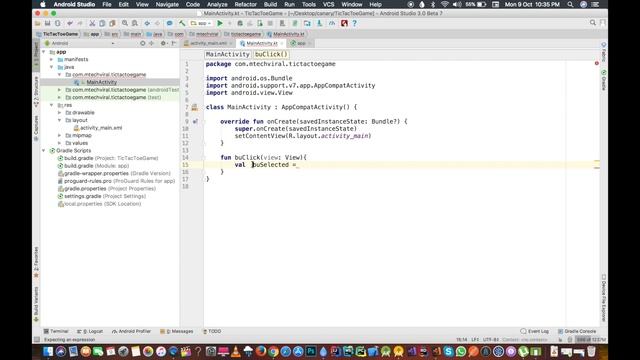Click the buClick() editor breadcrumb
This screenshot has width=640, height=360.
click(271, 54)
